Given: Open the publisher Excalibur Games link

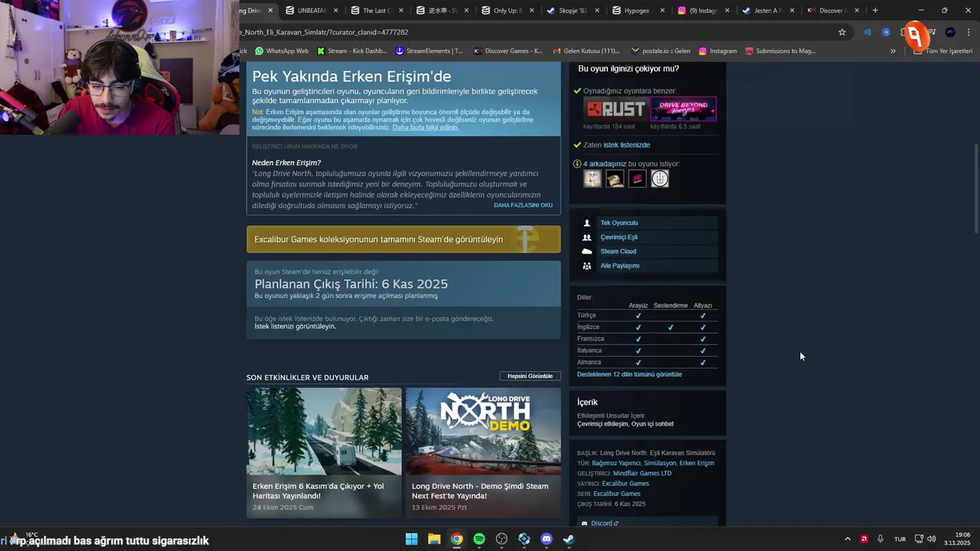Looking at the screenshot, I should click(626, 484).
